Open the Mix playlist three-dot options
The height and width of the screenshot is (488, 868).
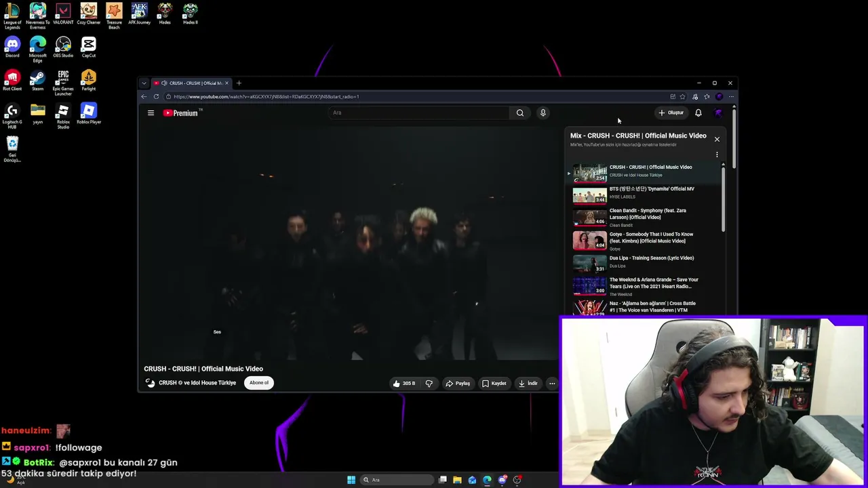pyautogui.click(x=717, y=155)
